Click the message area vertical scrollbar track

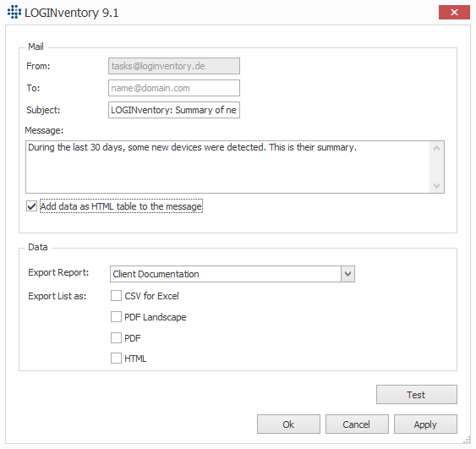436,167
